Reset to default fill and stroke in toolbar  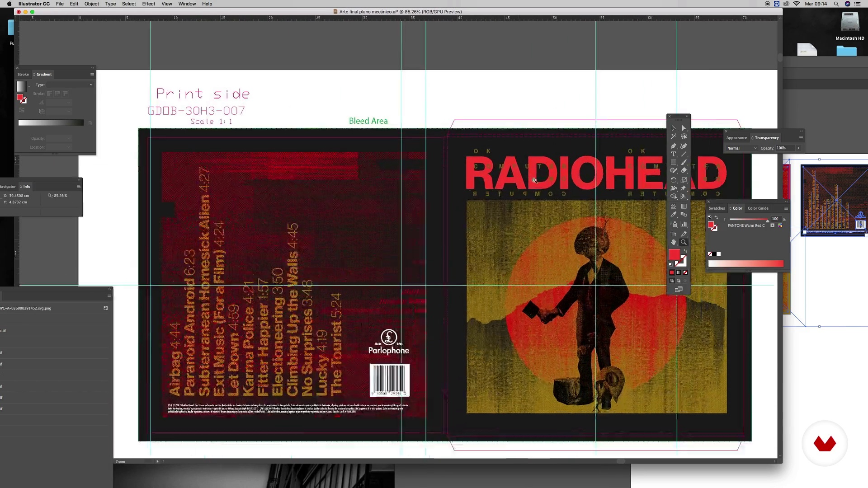671,264
